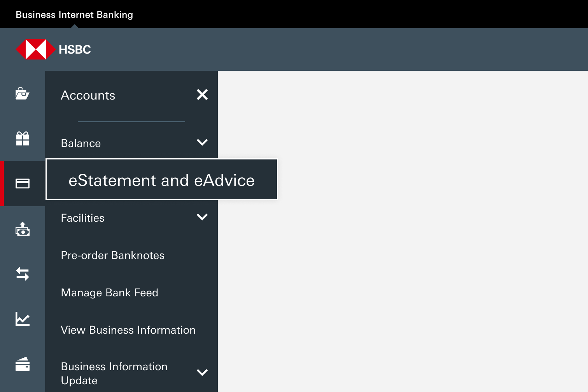Select the Accounts card icon in sidebar

22,184
